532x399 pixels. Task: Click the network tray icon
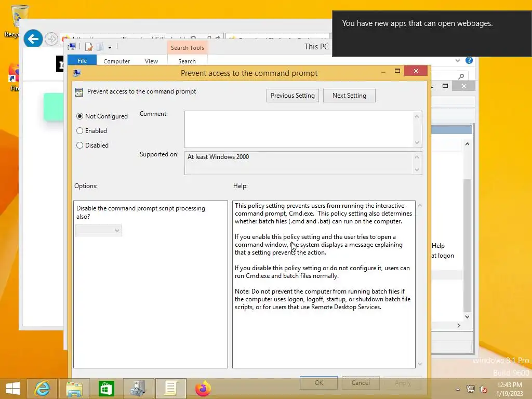470,389
